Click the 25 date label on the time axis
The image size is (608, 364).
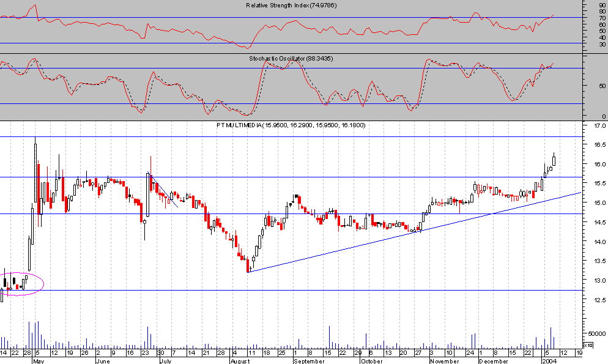coord(282,353)
